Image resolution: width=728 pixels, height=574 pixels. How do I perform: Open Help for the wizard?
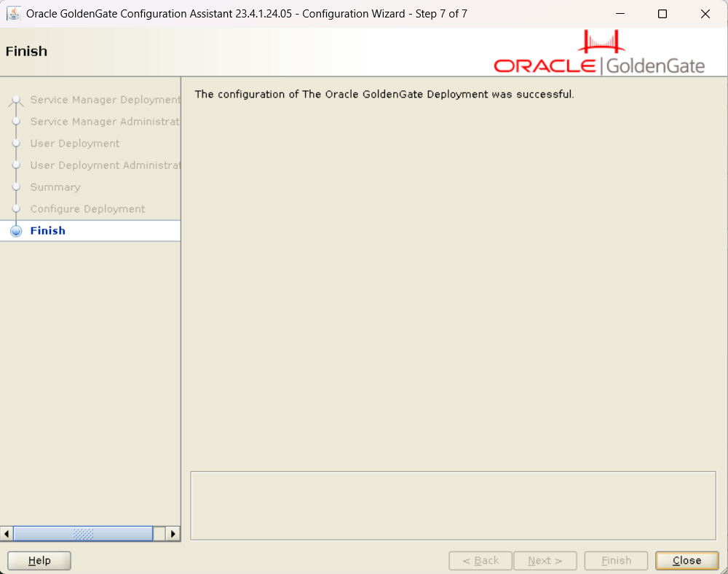(39, 560)
